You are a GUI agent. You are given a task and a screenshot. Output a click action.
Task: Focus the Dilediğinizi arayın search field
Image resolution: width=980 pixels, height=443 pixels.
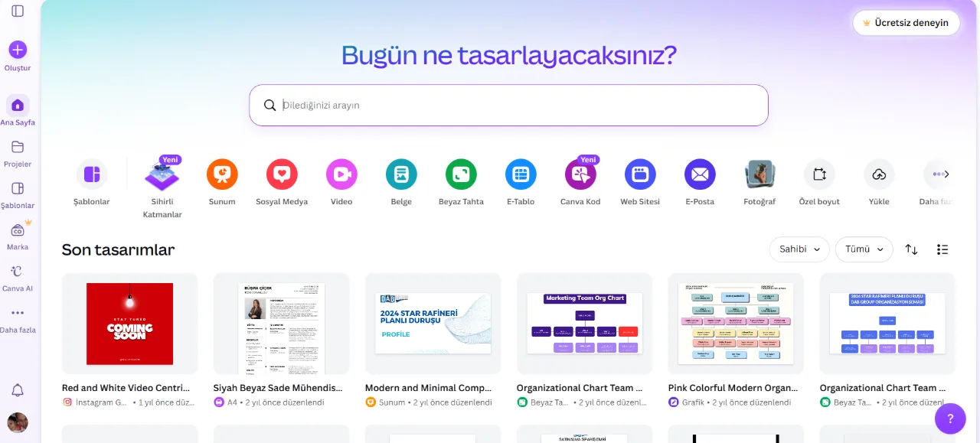point(508,105)
